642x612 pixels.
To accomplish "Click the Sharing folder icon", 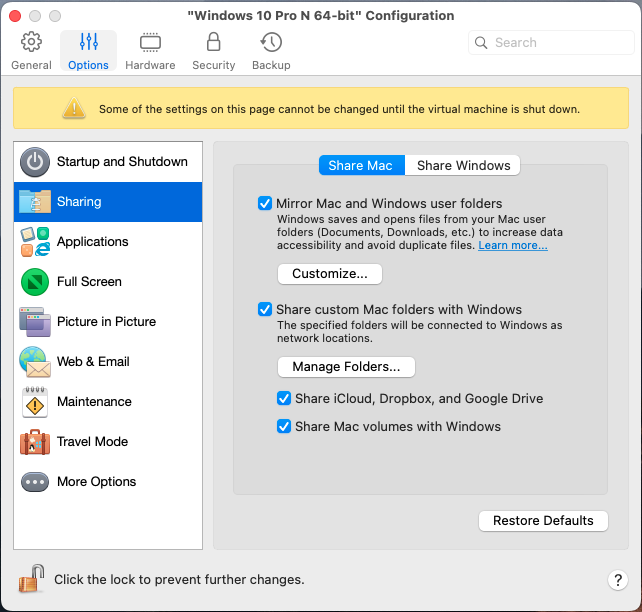I will (35, 201).
